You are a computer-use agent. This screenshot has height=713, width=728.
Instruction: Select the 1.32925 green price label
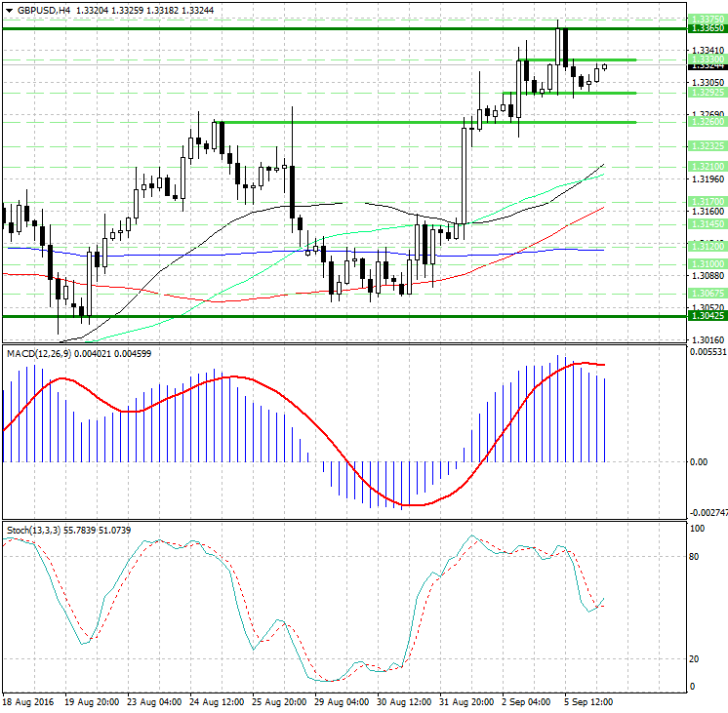point(706,93)
